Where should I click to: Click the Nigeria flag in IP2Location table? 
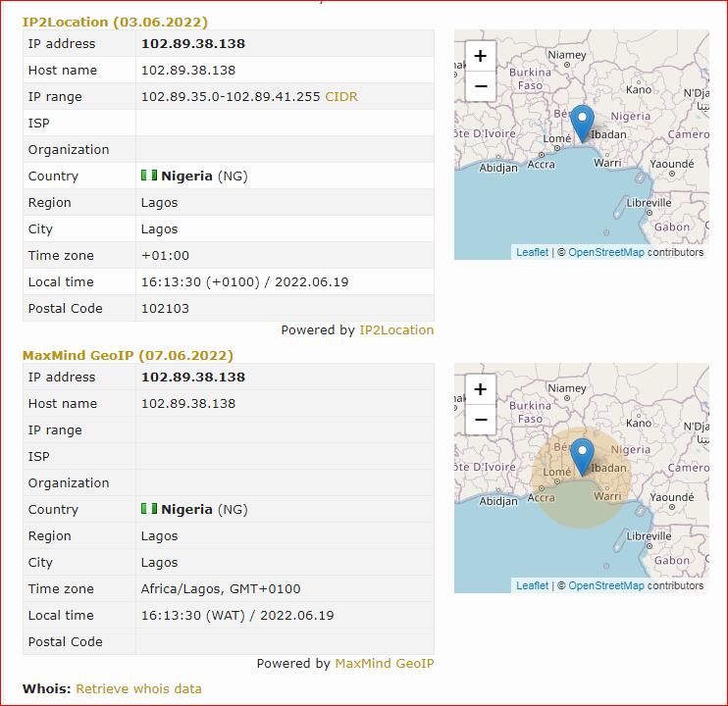[x=149, y=176]
